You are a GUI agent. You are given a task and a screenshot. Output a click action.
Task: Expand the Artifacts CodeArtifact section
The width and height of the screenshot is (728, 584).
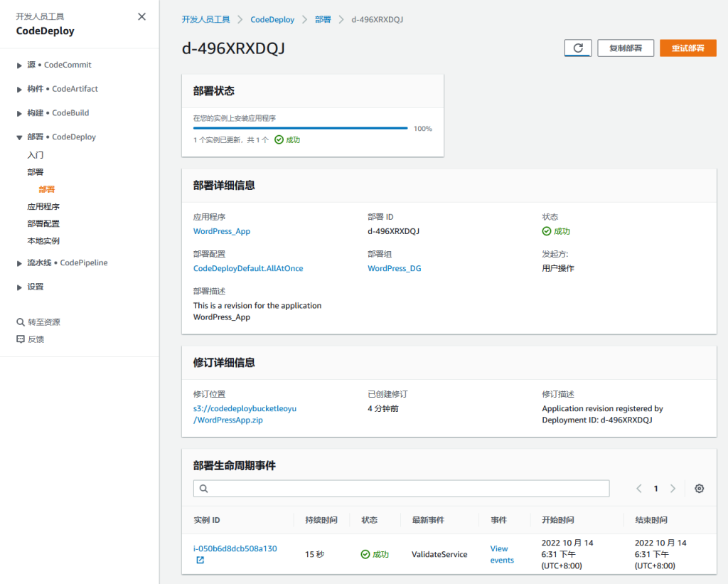19,90
